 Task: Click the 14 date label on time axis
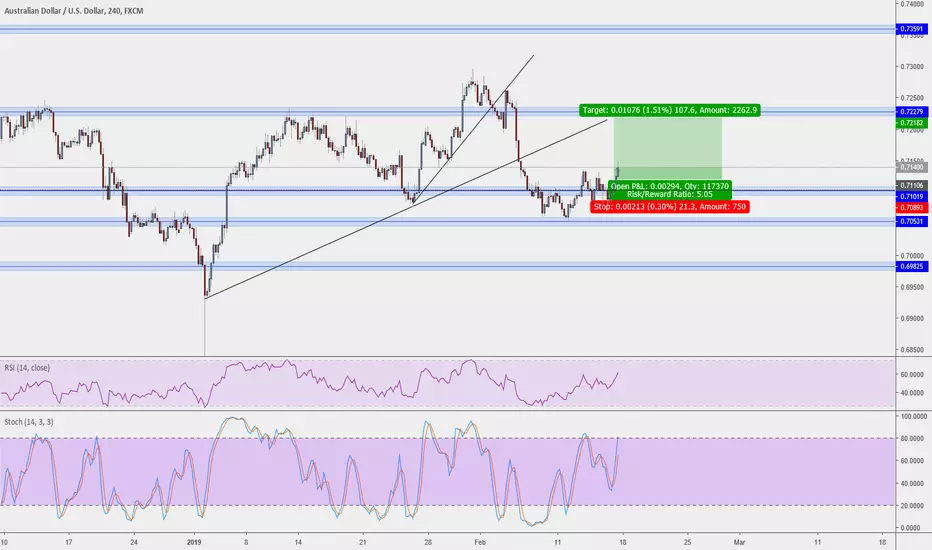(298, 542)
